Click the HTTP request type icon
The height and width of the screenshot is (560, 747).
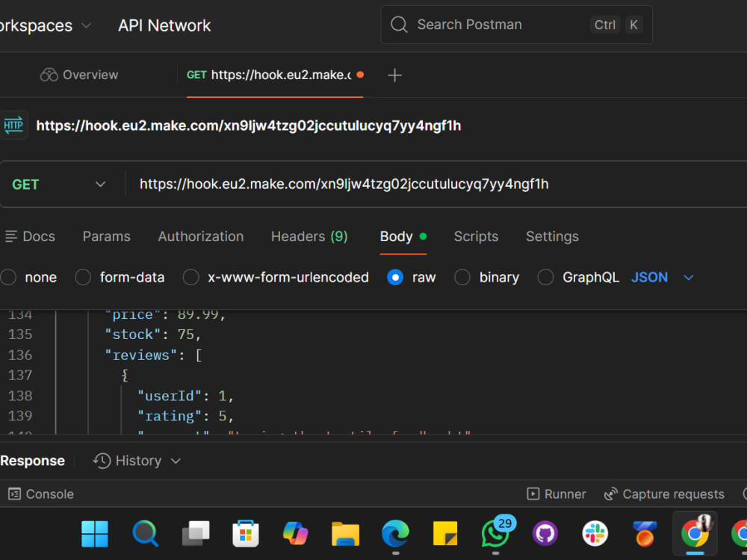[13, 125]
